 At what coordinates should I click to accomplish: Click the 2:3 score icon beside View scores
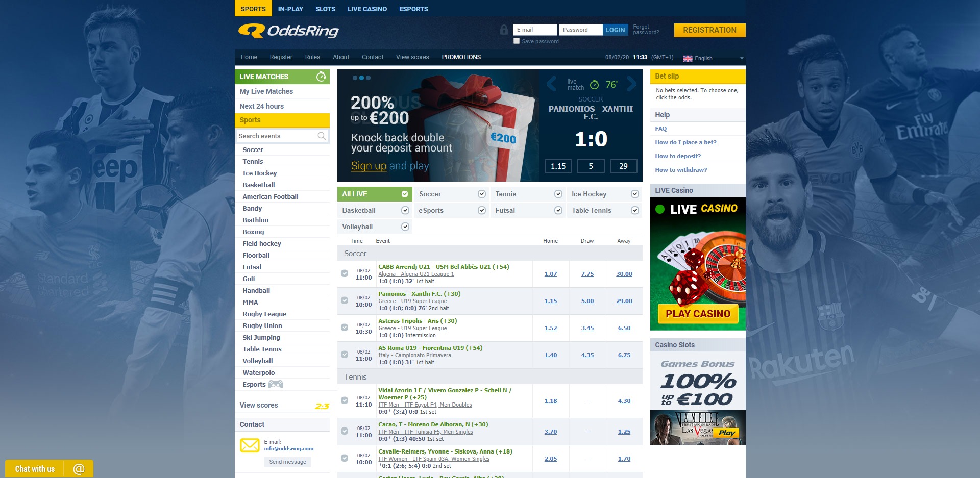click(322, 406)
